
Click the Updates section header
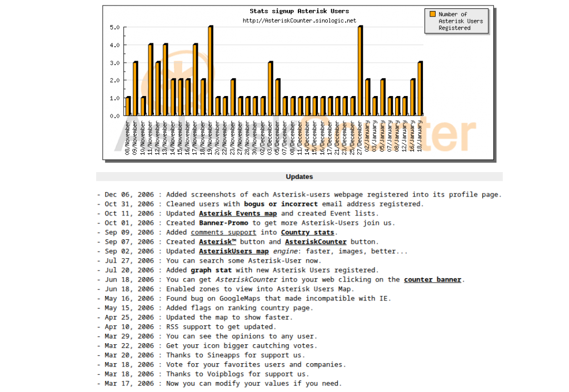299,177
